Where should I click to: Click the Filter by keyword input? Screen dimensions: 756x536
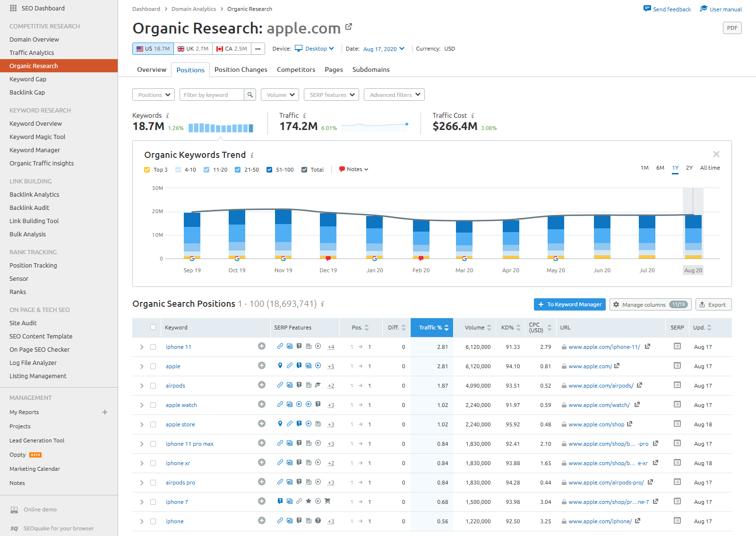(x=212, y=95)
